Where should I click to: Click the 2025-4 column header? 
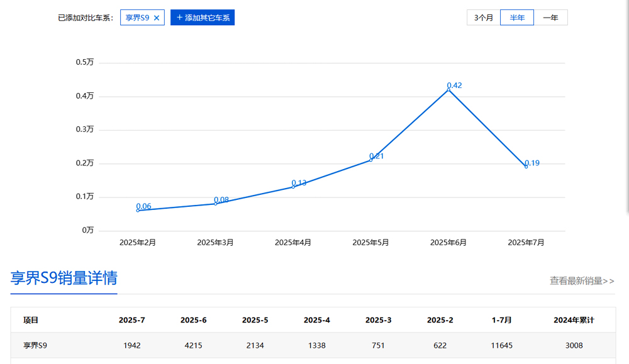[317, 320]
